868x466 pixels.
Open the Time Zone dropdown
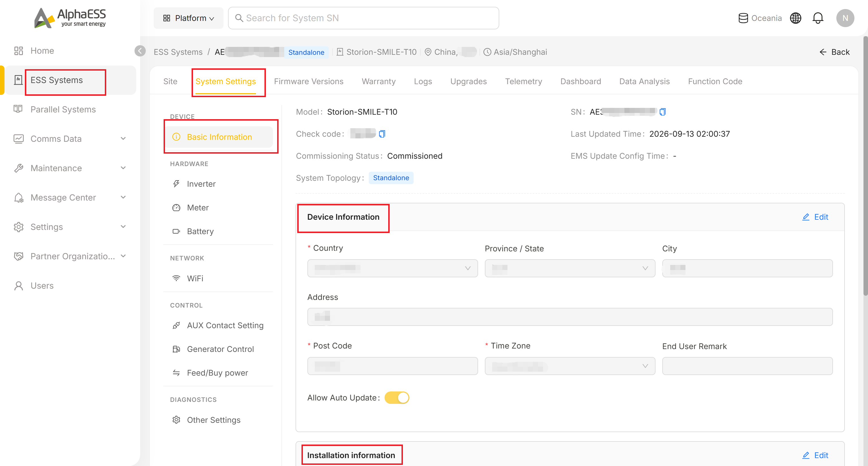click(x=570, y=366)
